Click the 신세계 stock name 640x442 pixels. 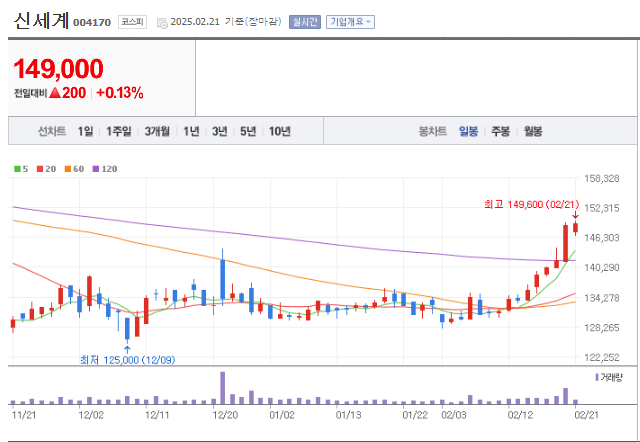[x=41, y=20]
